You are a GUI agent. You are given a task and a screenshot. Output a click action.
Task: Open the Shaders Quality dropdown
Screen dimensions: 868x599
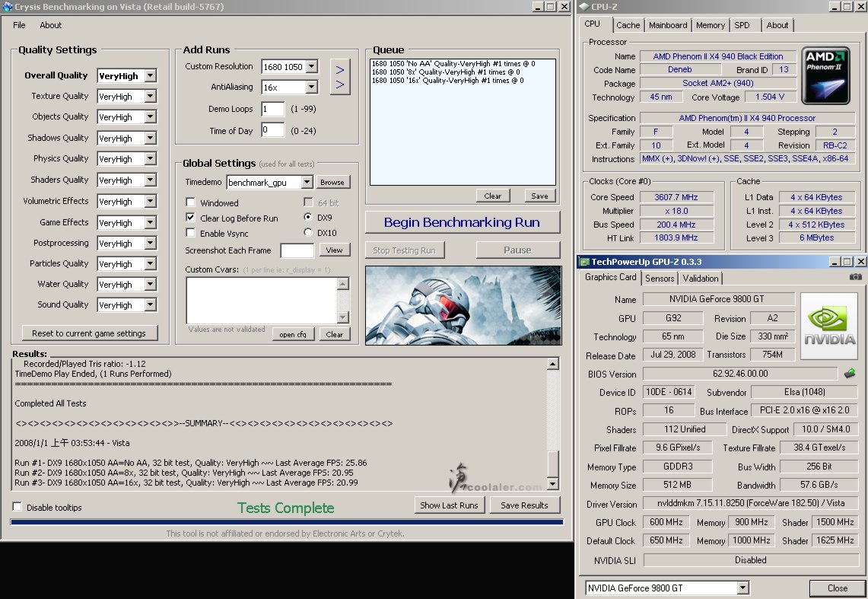150,180
